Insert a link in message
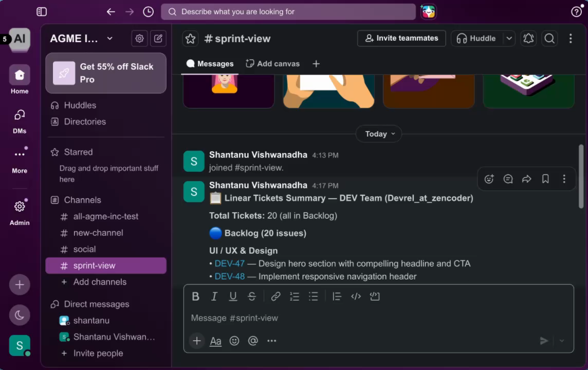 pos(275,297)
